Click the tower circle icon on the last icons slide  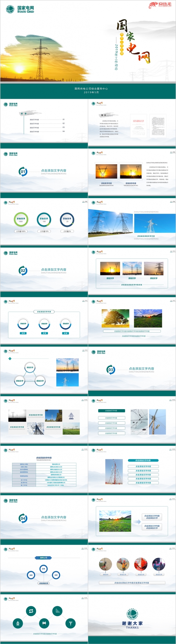coord(18,623)
